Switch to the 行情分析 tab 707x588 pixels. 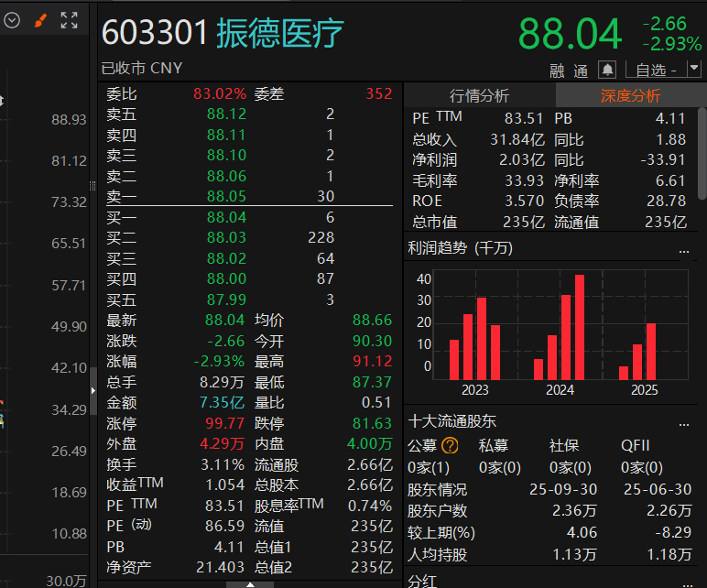[x=479, y=95]
